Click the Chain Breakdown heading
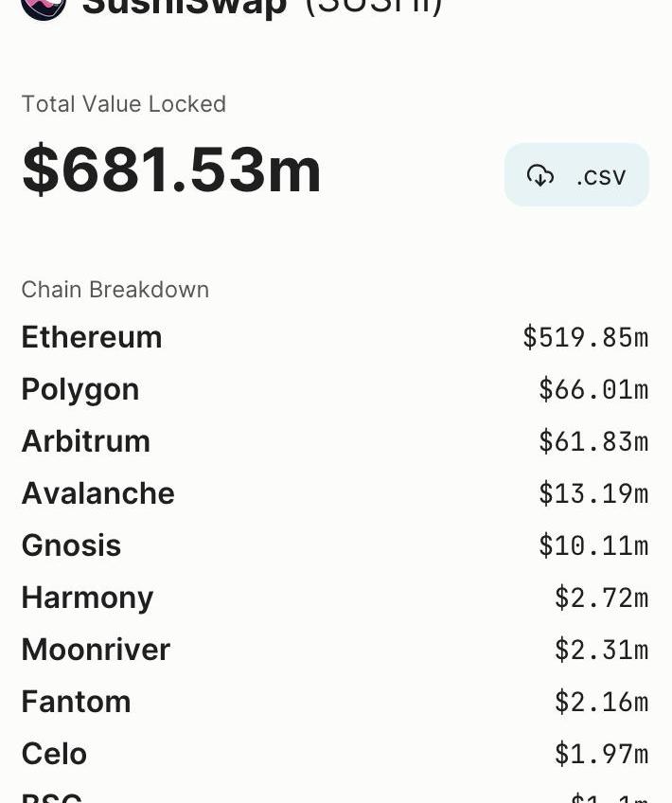This screenshot has width=672, height=803. (115, 290)
